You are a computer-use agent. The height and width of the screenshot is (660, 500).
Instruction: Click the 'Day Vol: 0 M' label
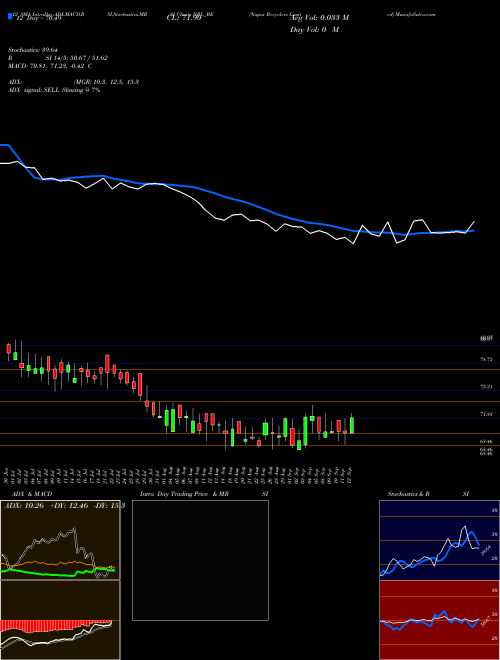[314, 30]
